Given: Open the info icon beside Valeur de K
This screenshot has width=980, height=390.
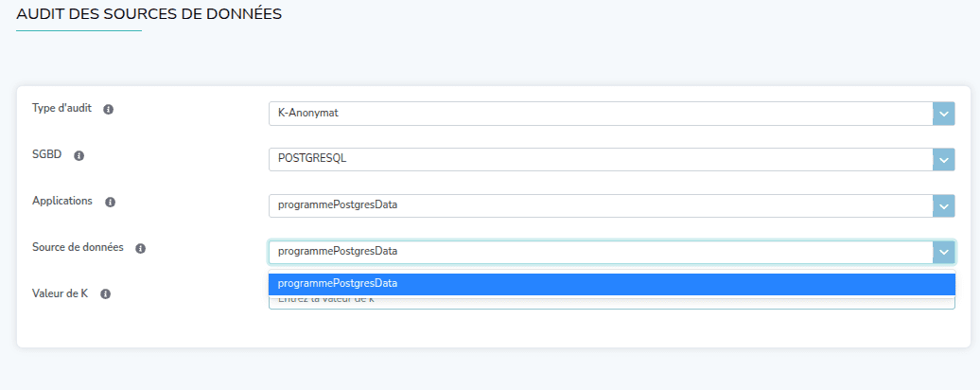Looking at the screenshot, I should [x=106, y=294].
